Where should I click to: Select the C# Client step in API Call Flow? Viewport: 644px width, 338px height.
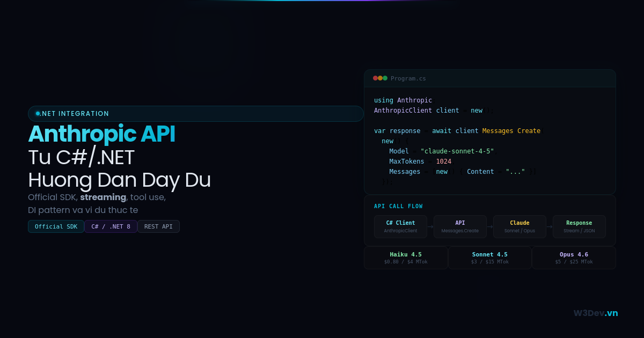pyautogui.click(x=400, y=226)
